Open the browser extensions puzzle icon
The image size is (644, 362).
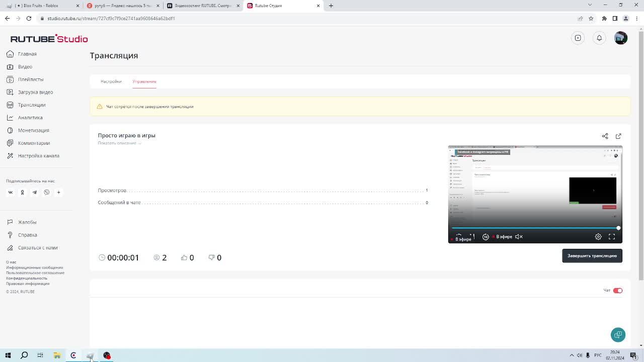[604, 19]
